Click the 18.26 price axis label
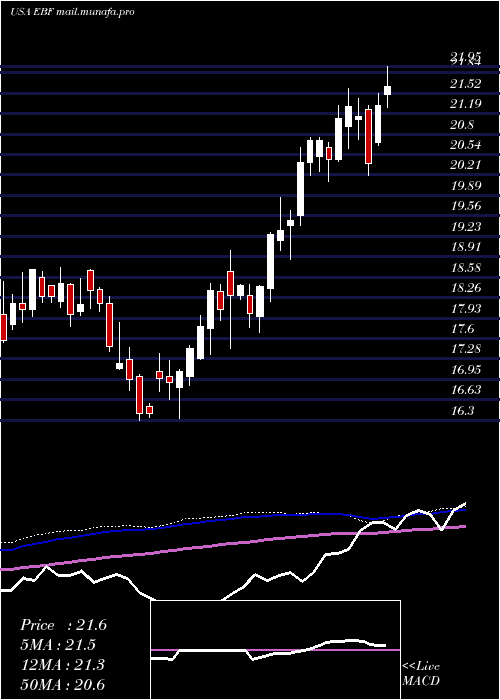 click(466, 288)
